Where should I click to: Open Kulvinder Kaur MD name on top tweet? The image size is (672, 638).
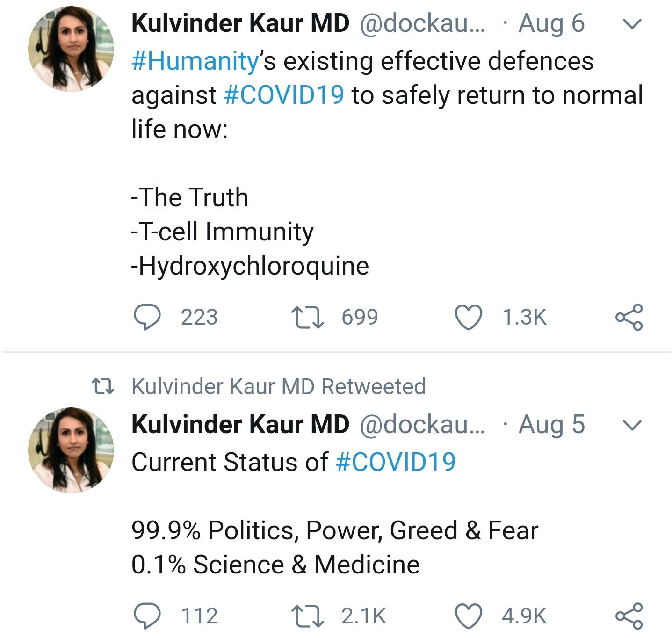(240, 23)
